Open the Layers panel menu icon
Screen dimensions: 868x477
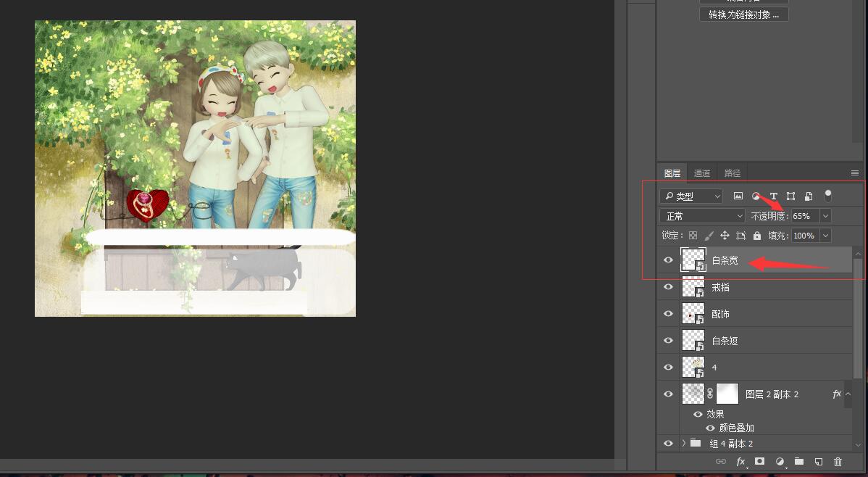pos(855,173)
